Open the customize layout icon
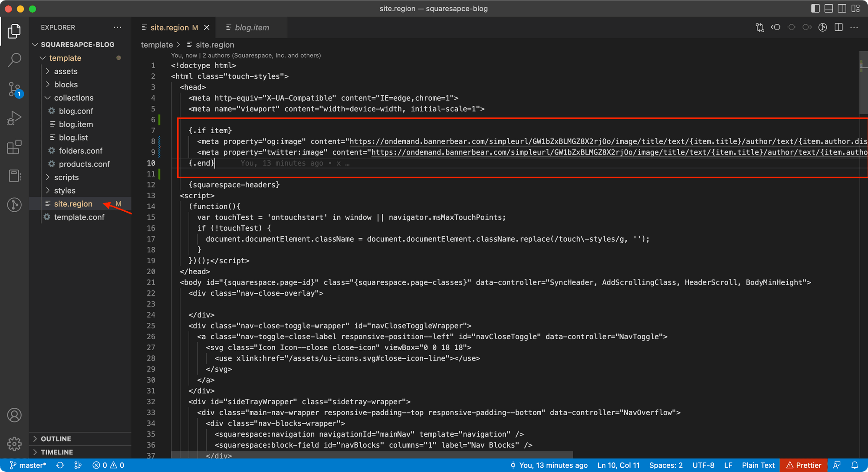Screen dimensions: 868x472 855,8
